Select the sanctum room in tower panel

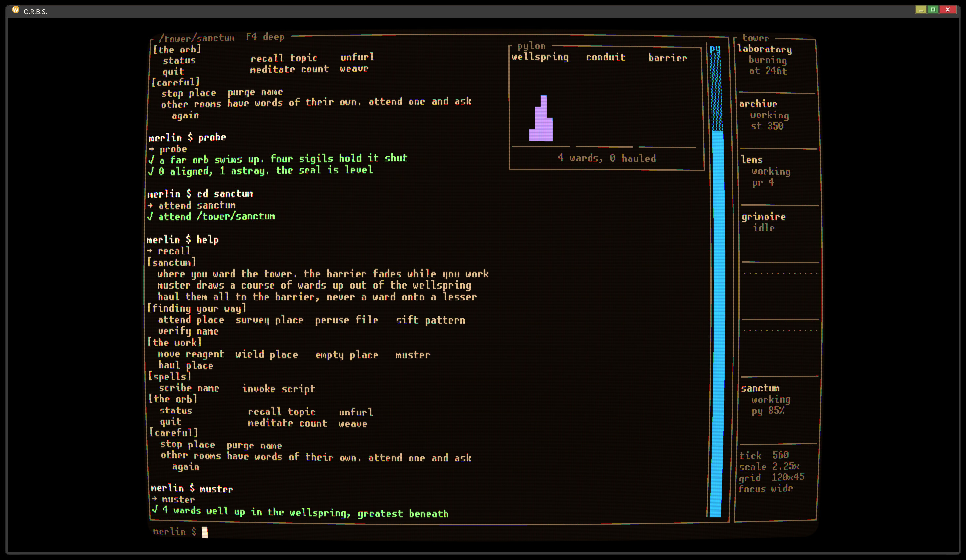pos(760,388)
